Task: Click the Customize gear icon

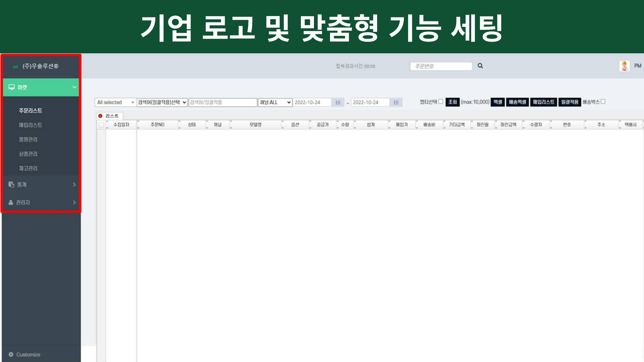Action: (11, 354)
